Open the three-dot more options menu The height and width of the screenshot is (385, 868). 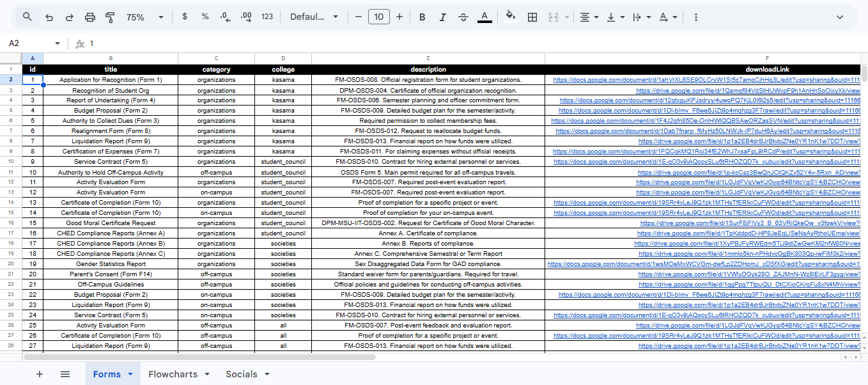click(696, 17)
